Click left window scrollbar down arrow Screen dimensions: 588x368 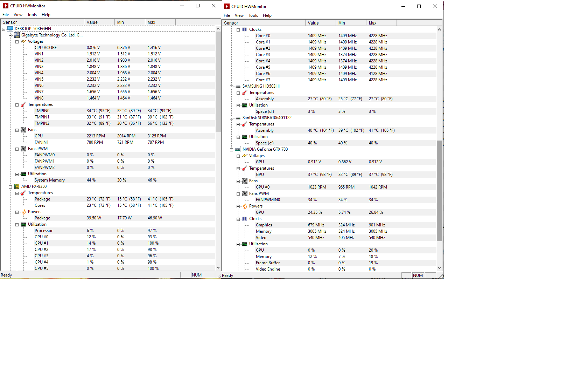218,268
